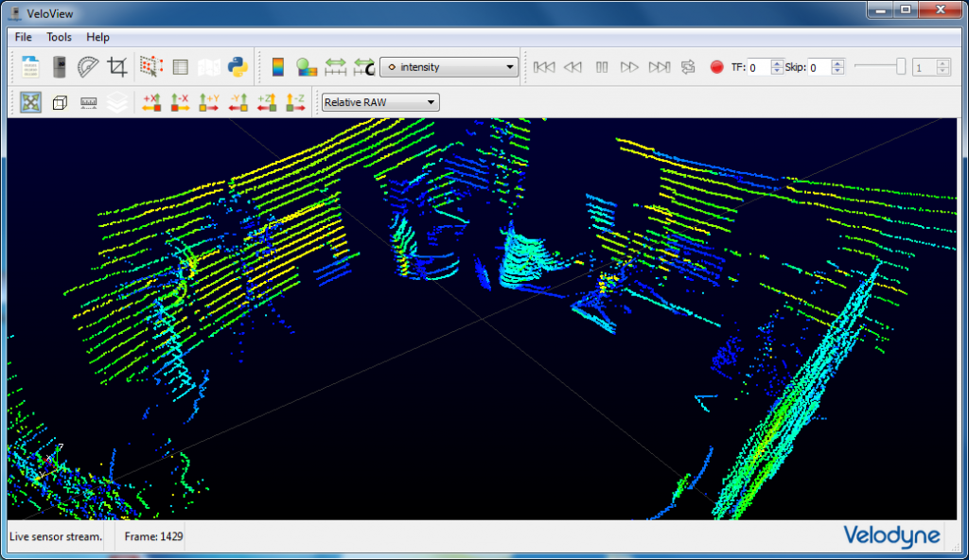Open the spreadsheet view
Image resolution: width=969 pixels, height=560 pixels.
pos(180,66)
